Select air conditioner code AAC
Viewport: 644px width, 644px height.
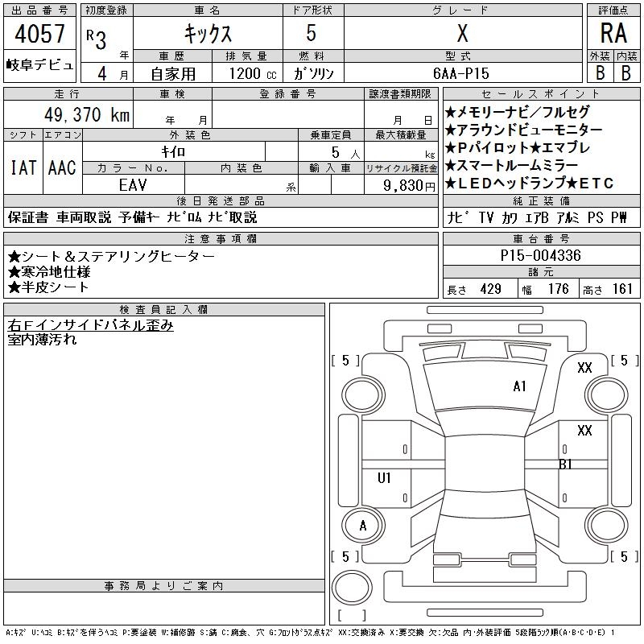click(x=62, y=167)
